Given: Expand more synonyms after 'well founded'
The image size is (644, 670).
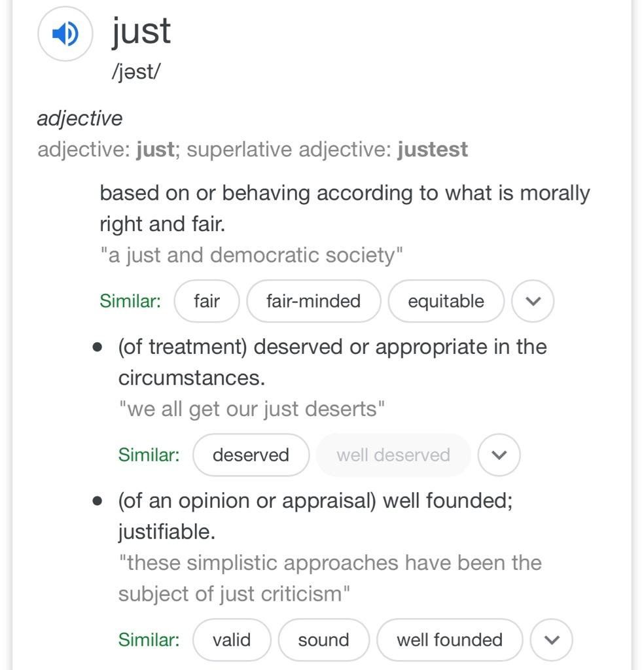Looking at the screenshot, I should point(551,639).
